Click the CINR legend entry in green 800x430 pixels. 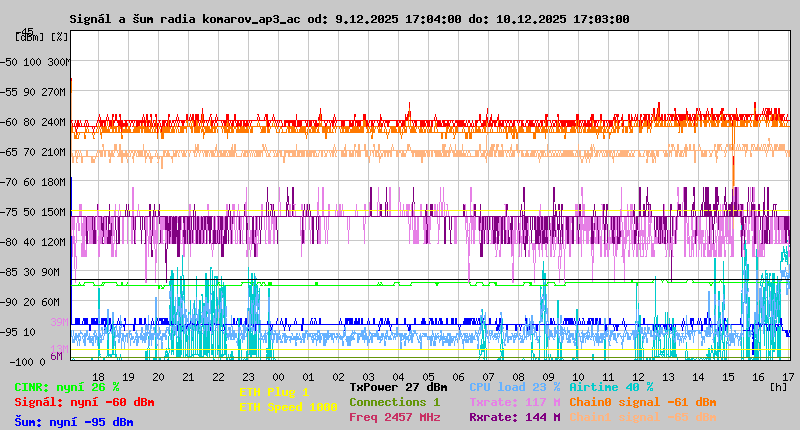pos(67,387)
